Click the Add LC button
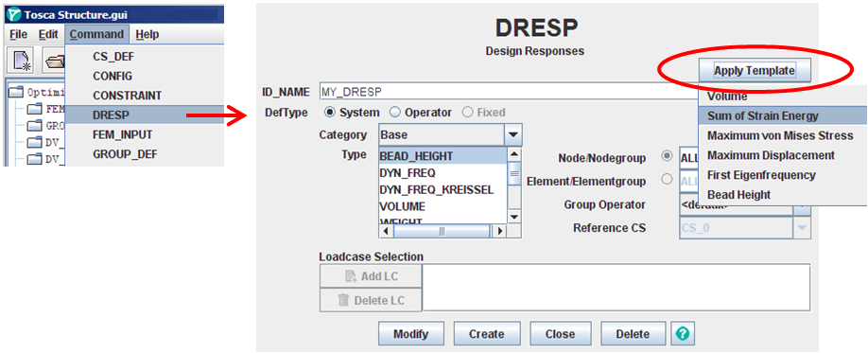This screenshot has height=353, width=868. tap(371, 276)
